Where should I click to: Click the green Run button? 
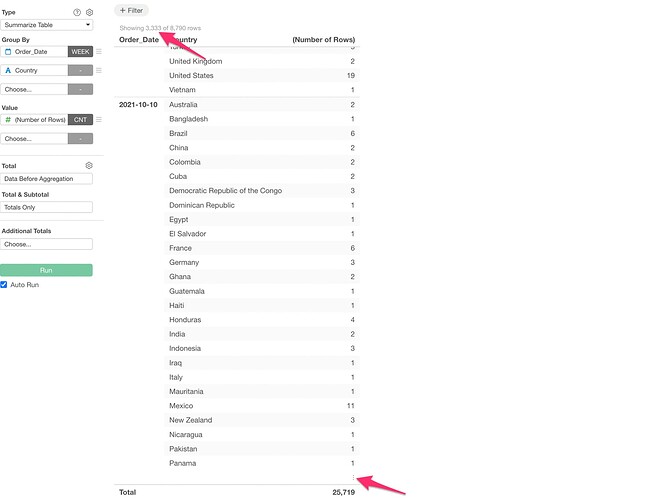click(x=46, y=270)
